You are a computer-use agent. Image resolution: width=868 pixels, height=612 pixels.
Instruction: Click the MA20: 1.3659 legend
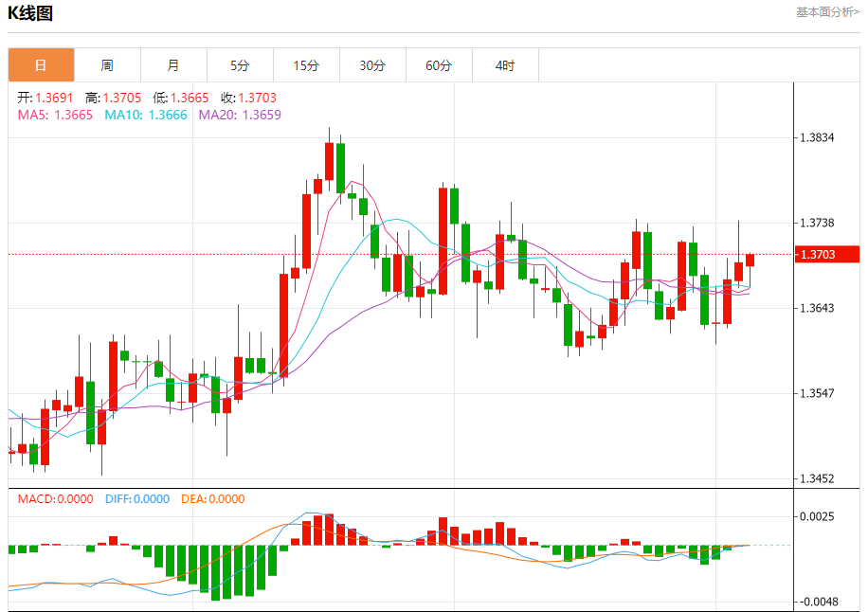coord(241,115)
